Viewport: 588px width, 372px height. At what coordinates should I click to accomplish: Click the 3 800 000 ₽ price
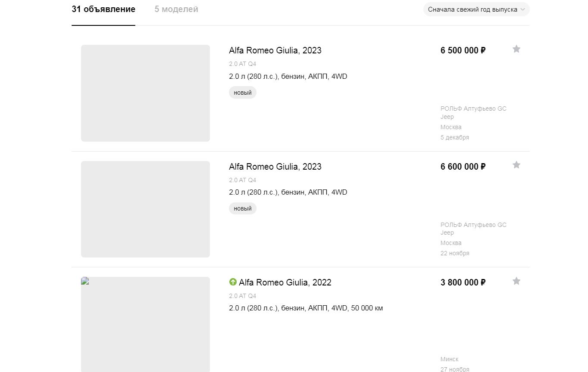click(x=463, y=282)
